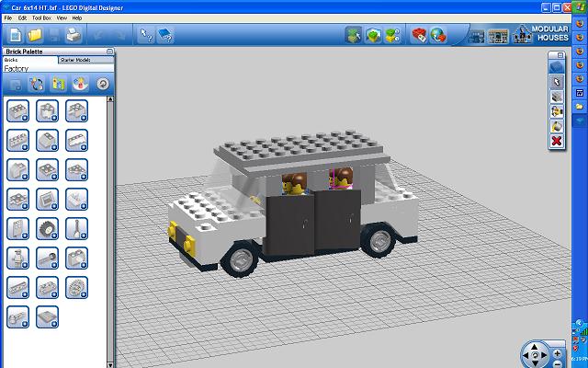The image size is (588, 368).
Task: Select the blue circuit theme thumbnail
Action: 476,37
